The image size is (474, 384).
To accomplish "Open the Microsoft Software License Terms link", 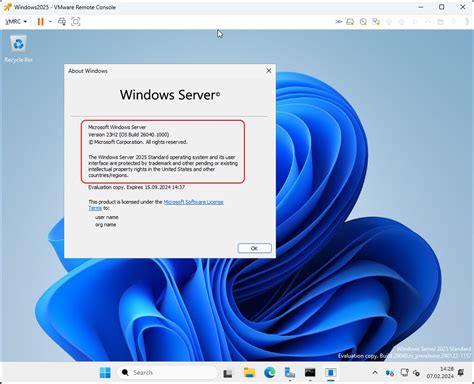I will coord(193,202).
